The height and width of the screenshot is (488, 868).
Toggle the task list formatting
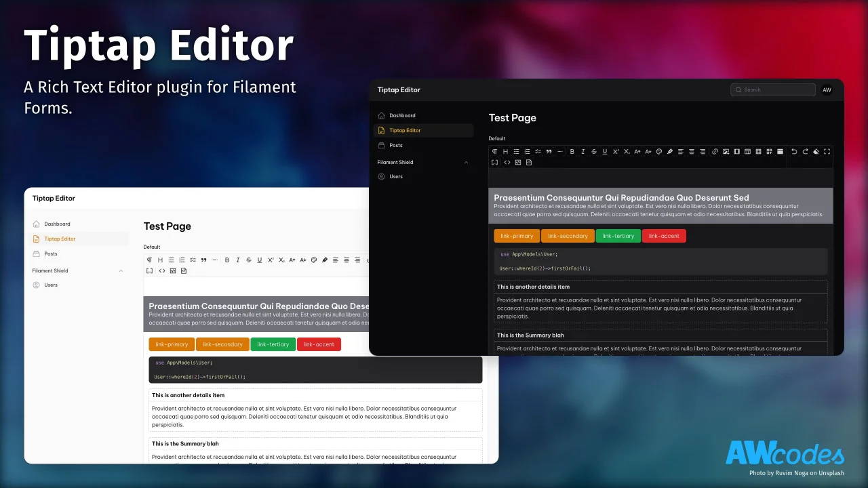538,152
